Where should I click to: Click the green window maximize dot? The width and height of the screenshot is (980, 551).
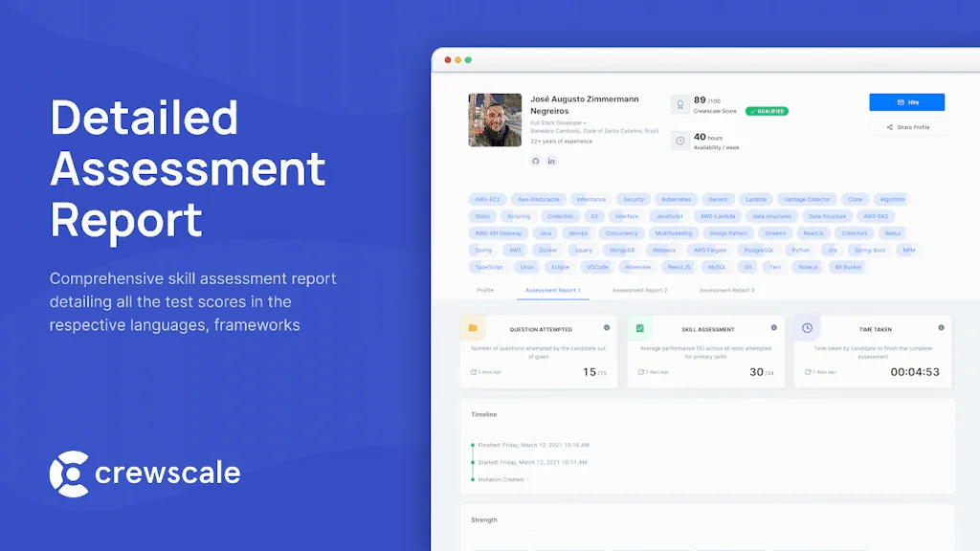[468, 60]
